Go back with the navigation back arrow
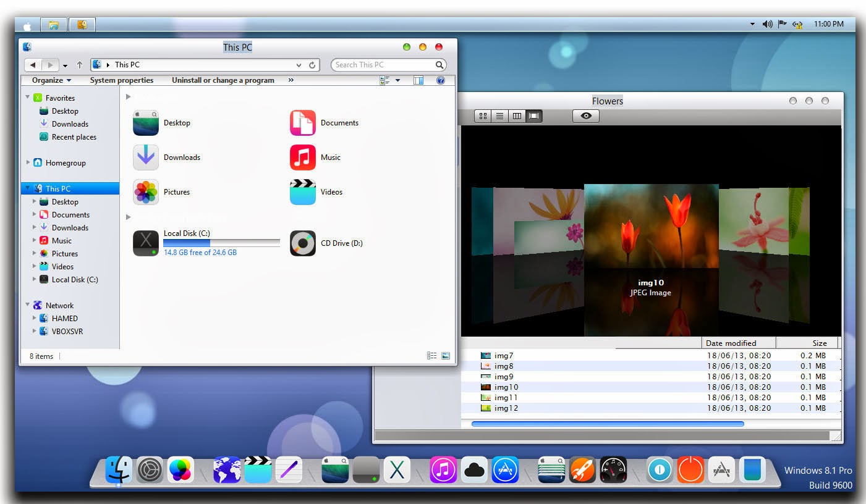 33,65
